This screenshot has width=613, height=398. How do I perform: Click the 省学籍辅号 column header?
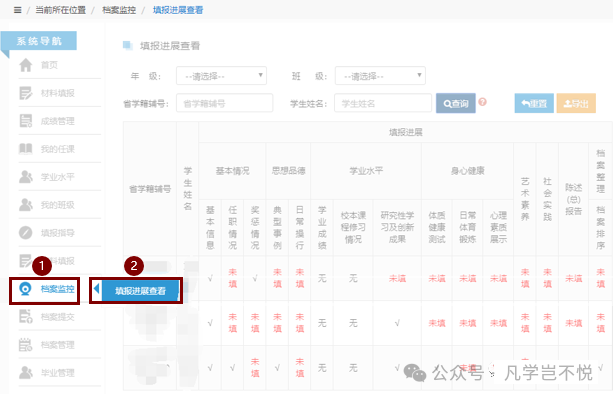click(150, 189)
